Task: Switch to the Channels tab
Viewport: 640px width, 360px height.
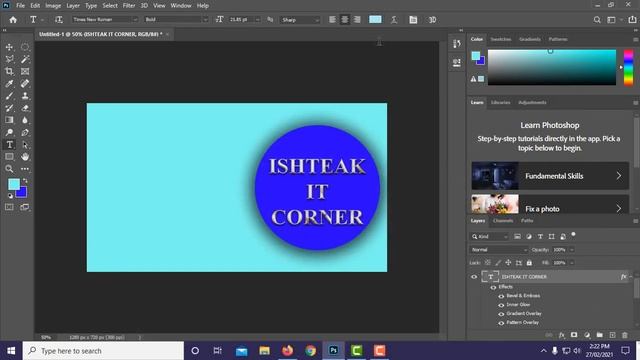Action: click(x=503, y=221)
